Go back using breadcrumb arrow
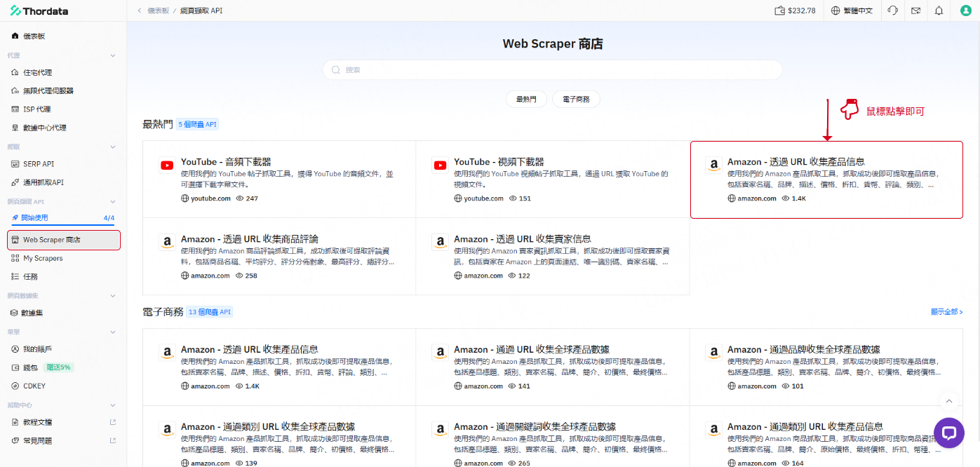 point(139,11)
